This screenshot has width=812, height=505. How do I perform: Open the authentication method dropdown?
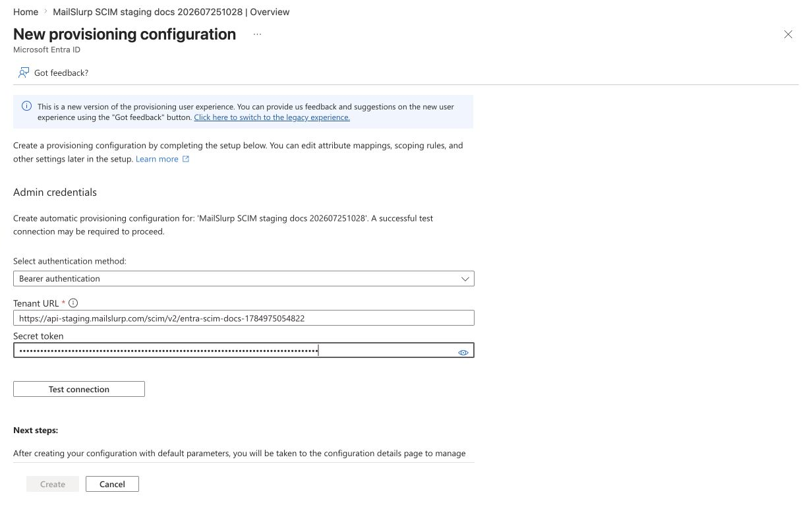244,279
